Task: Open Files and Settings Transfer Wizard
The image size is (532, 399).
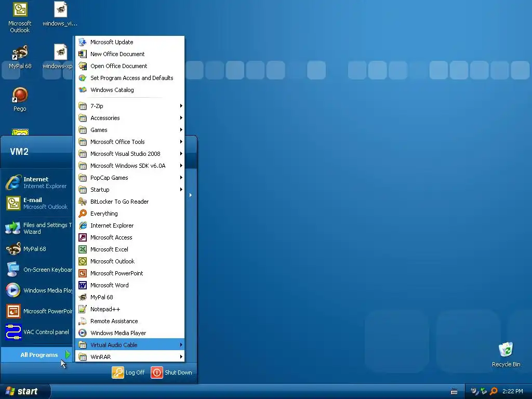Action: tap(37, 229)
